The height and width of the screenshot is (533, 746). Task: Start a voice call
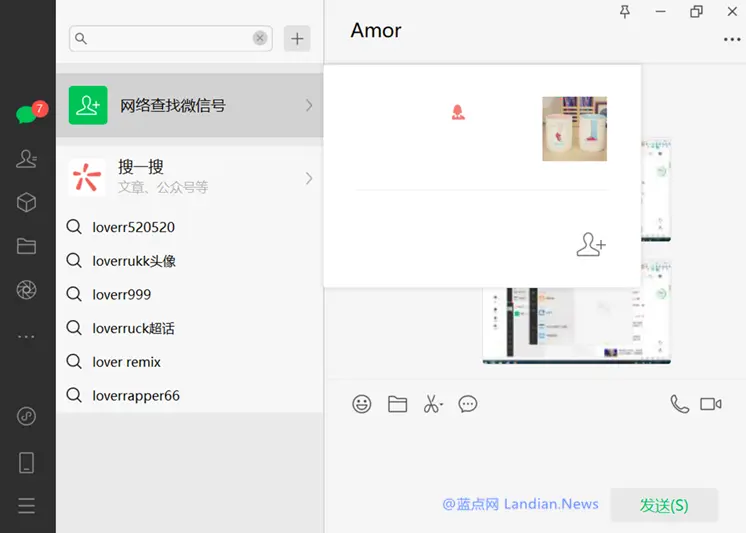pyautogui.click(x=679, y=404)
